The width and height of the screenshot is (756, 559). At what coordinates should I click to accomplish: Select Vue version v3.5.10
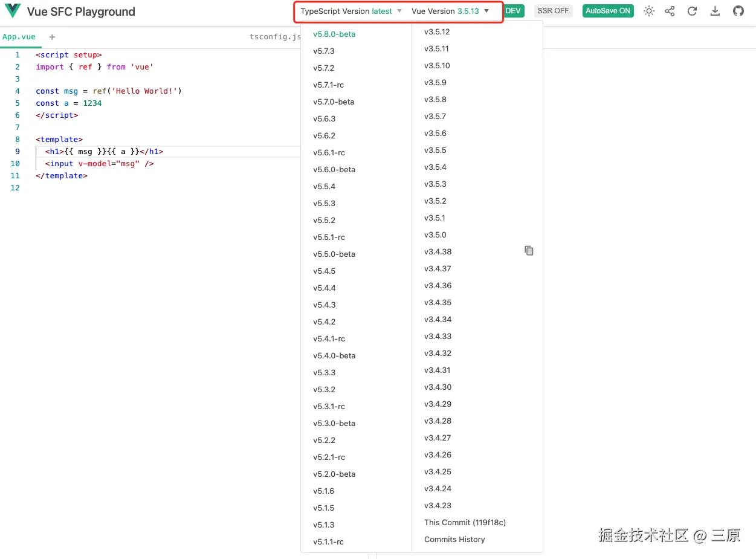tap(437, 66)
